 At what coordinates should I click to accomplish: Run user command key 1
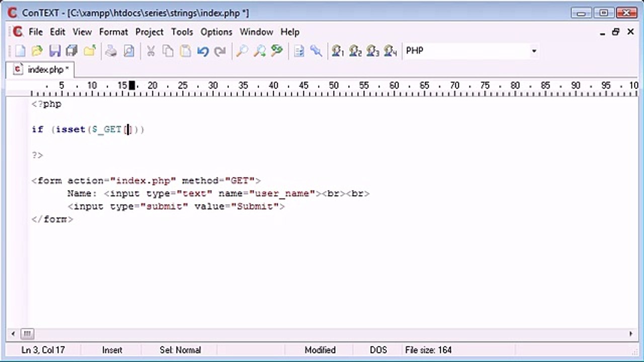[x=338, y=51]
